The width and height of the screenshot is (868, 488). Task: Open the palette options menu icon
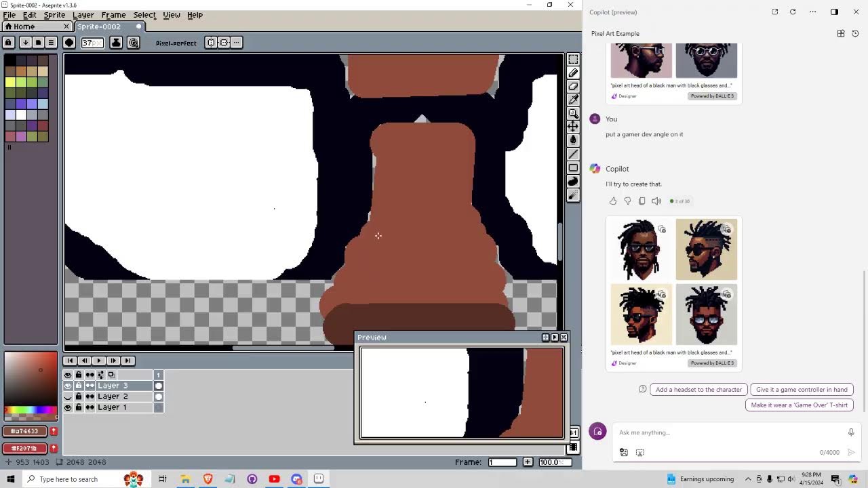51,43
